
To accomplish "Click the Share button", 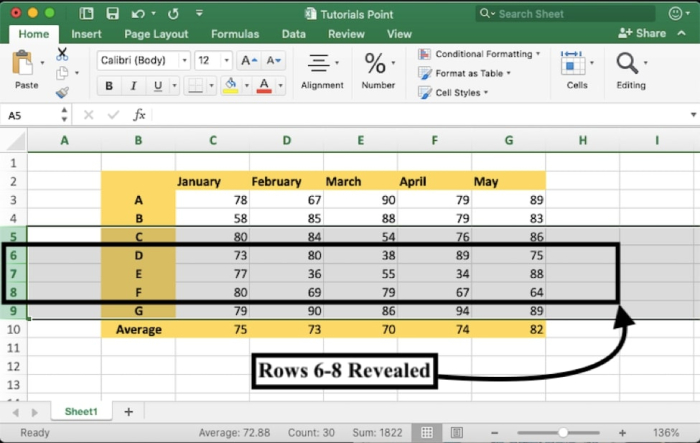I will (x=644, y=33).
